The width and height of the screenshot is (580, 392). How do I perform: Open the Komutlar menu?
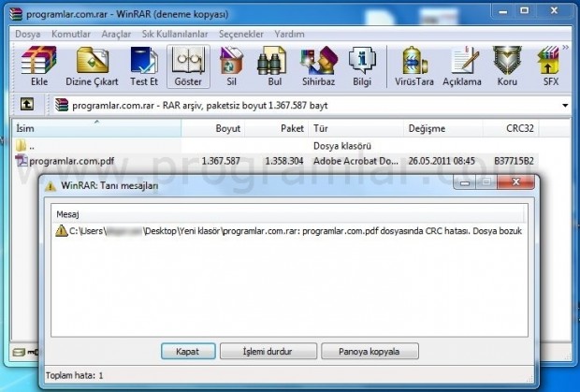pyautogui.click(x=71, y=35)
